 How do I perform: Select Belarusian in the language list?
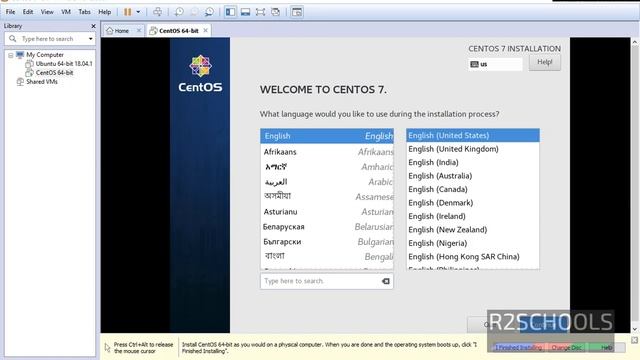(327, 227)
